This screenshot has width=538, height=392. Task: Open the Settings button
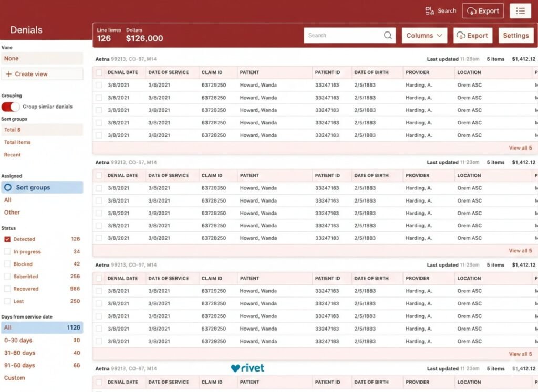(x=515, y=36)
